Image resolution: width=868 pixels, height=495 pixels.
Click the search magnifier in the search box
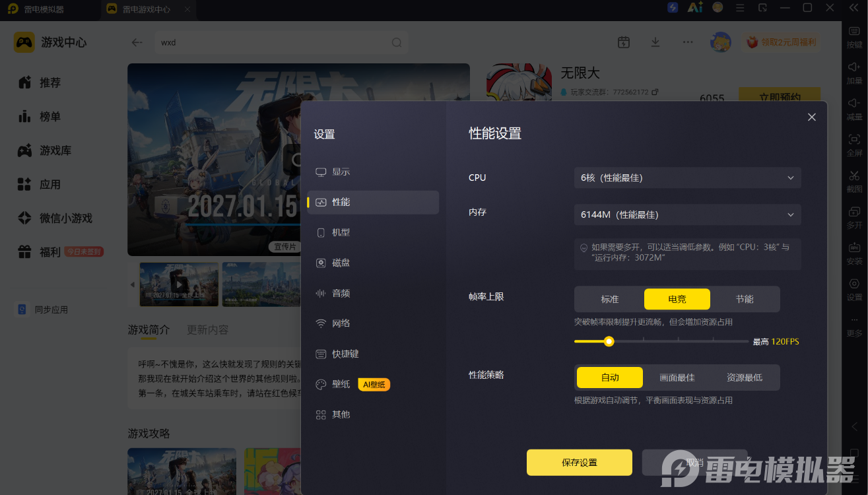pos(397,42)
